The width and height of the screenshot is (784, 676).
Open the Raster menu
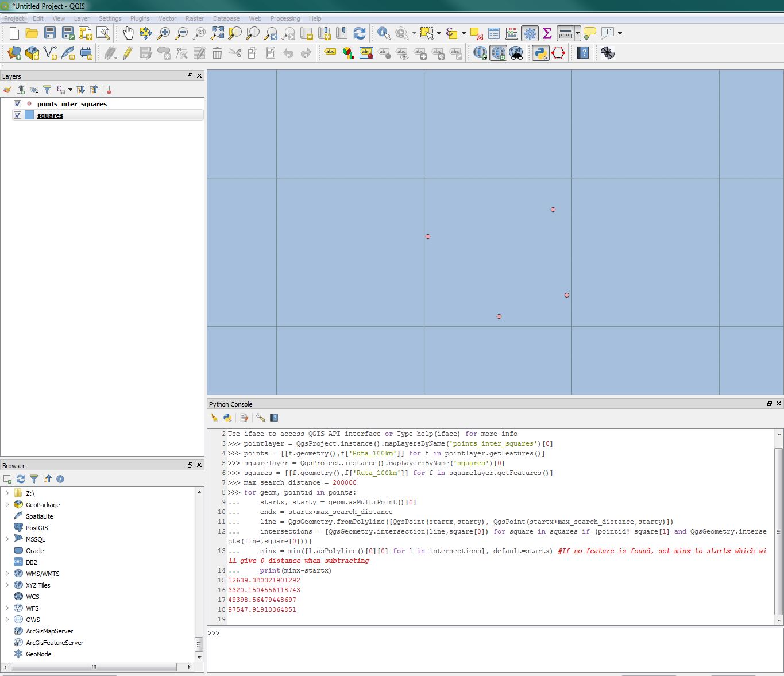[x=195, y=18]
